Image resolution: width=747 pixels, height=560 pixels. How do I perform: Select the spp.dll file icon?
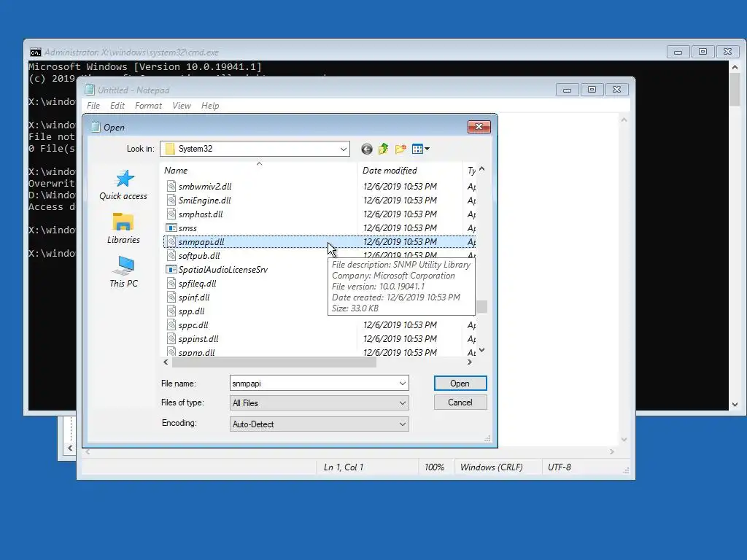171,311
